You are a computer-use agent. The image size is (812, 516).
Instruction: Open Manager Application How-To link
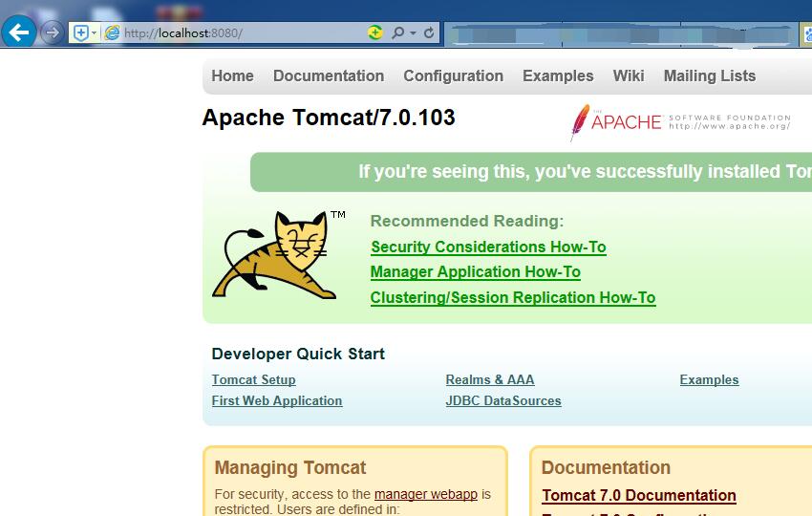point(476,272)
